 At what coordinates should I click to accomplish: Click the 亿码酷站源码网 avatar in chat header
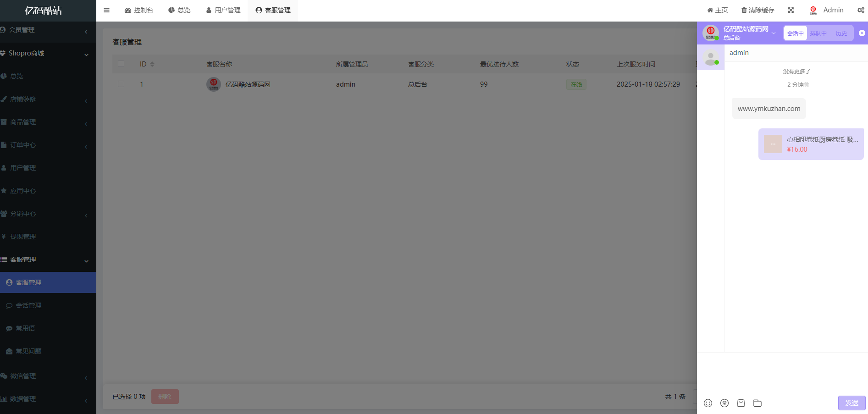coord(711,33)
